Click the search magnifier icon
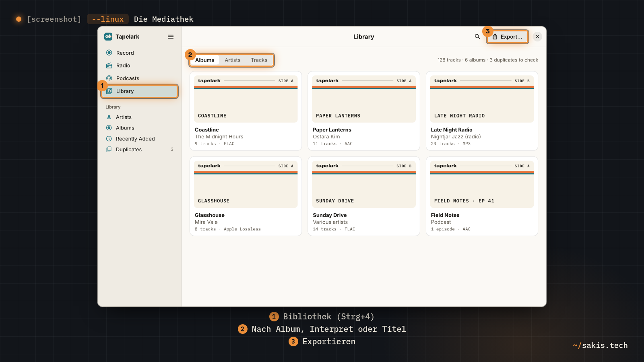Viewport: 644px width, 362px height. click(x=477, y=37)
